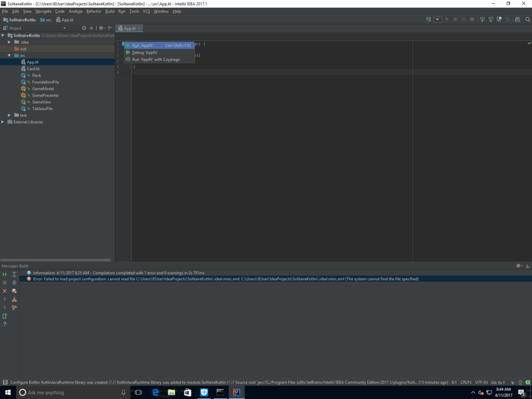Toggle the read-only lock icon
This screenshot has width=532, height=399.
click(x=512, y=382)
